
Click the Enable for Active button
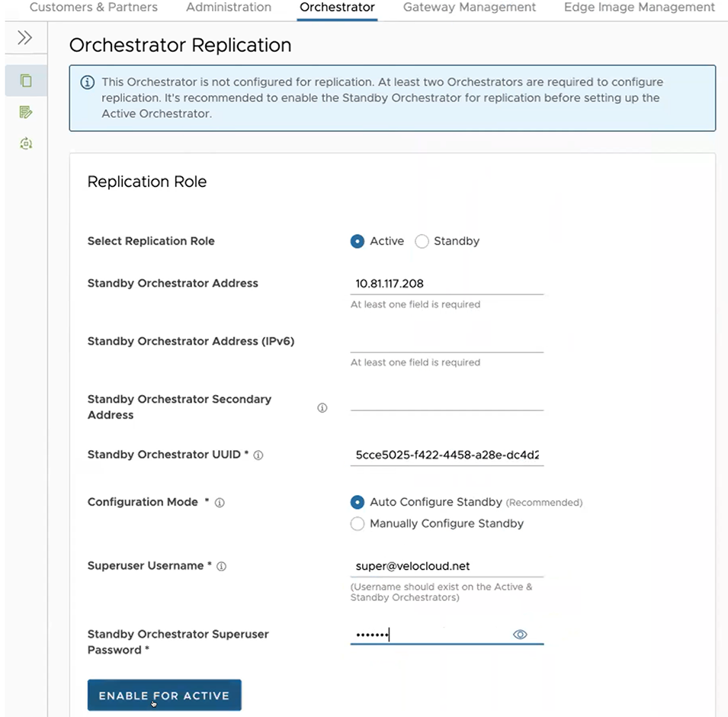pos(164,695)
